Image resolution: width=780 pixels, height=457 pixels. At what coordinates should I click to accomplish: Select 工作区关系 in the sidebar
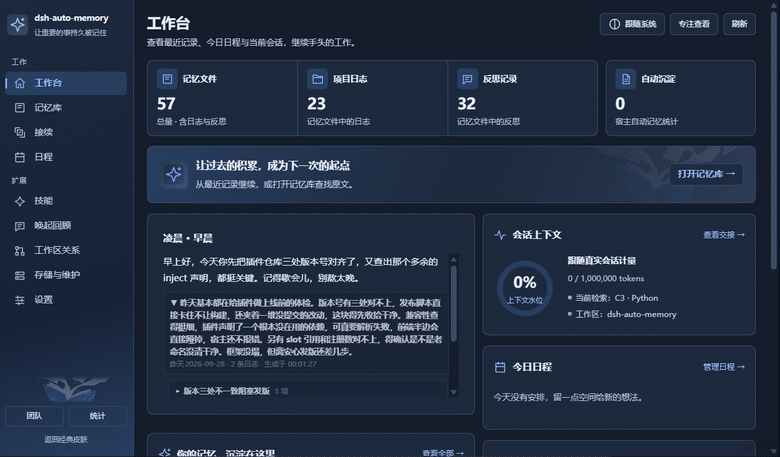point(66,251)
